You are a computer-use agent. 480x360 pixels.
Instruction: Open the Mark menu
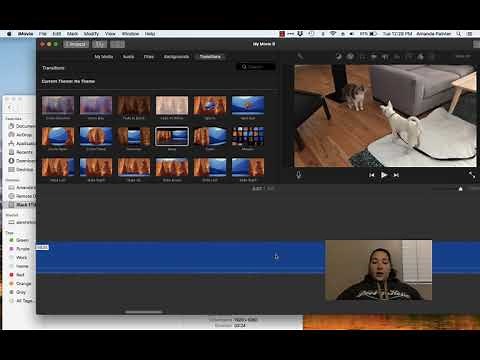[72, 34]
